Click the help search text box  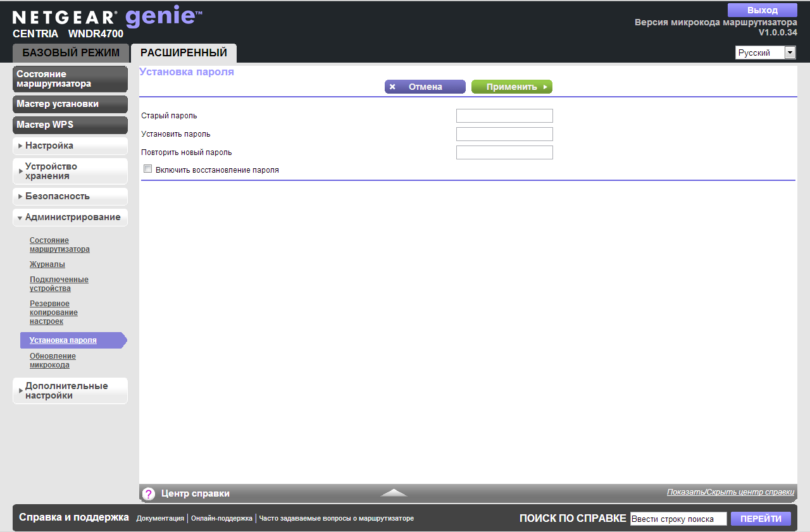(x=678, y=519)
